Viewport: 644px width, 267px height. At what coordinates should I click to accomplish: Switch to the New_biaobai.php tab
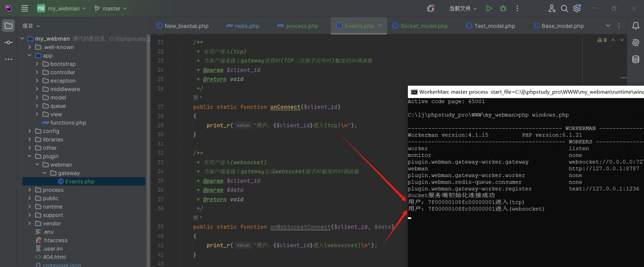click(x=182, y=26)
